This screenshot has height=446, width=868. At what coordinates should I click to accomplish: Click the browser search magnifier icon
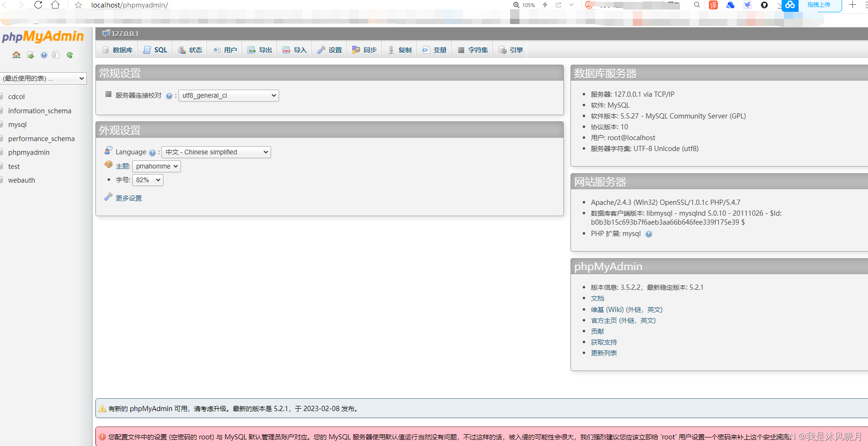coord(697,5)
